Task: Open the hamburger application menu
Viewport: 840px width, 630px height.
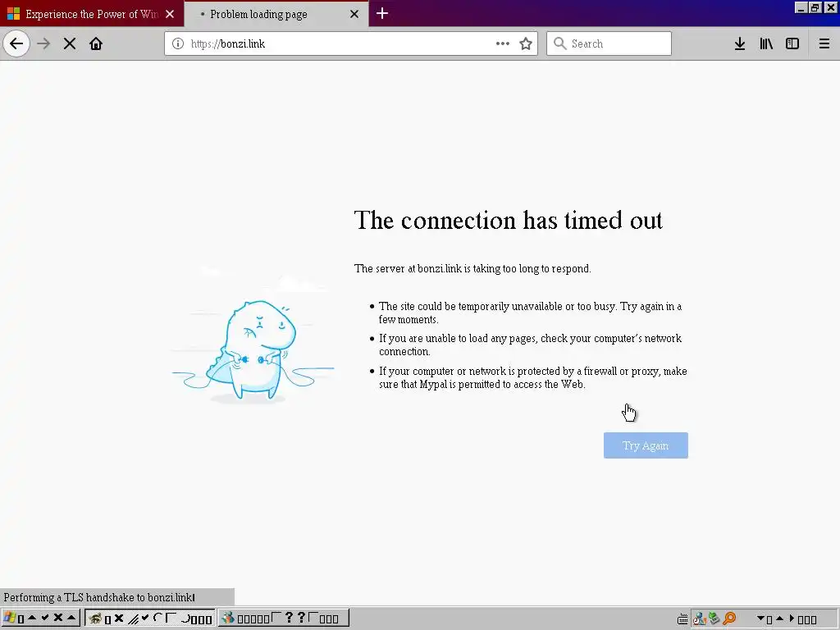Action: click(824, 43)
